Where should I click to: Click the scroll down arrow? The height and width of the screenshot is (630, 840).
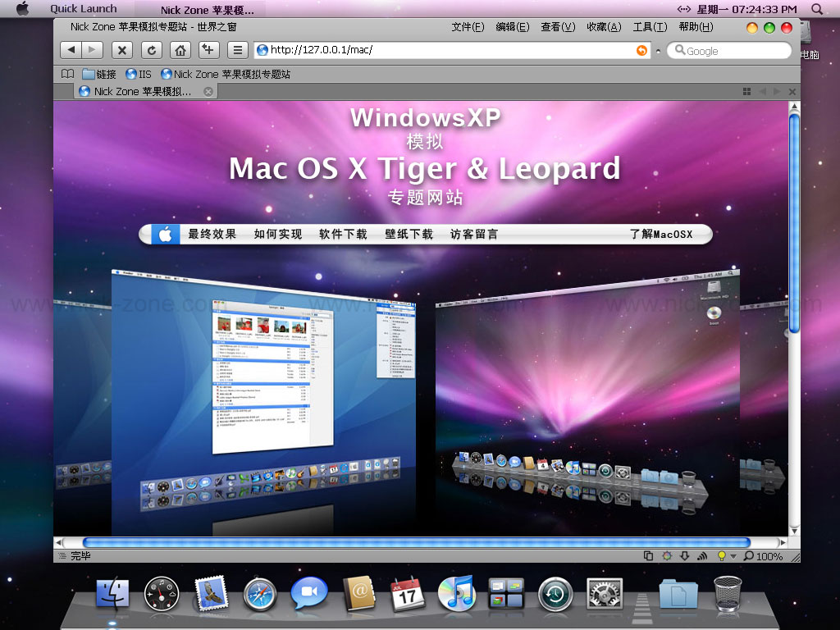[794, 531]
